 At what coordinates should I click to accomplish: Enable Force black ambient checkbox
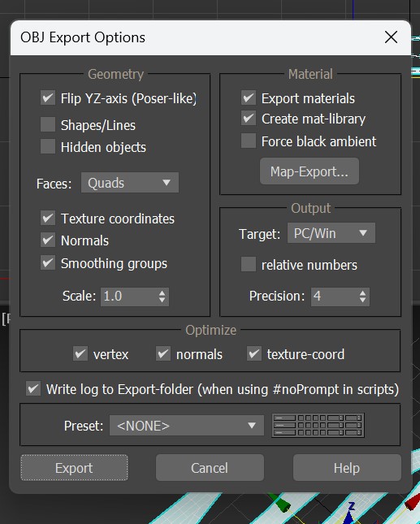249,141
